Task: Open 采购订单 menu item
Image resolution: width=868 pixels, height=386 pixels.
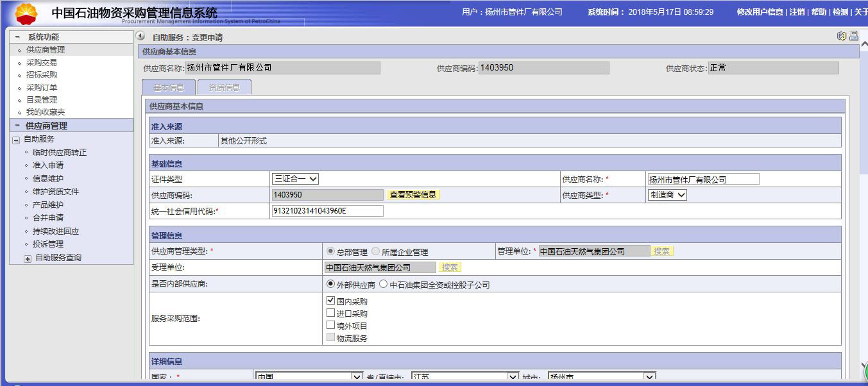Action: point(42,88)
